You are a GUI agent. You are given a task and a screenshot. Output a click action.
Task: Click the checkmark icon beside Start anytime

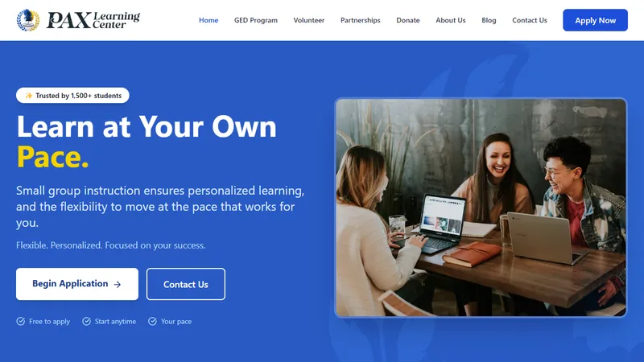pyautogui.click(x=86, y=321)
